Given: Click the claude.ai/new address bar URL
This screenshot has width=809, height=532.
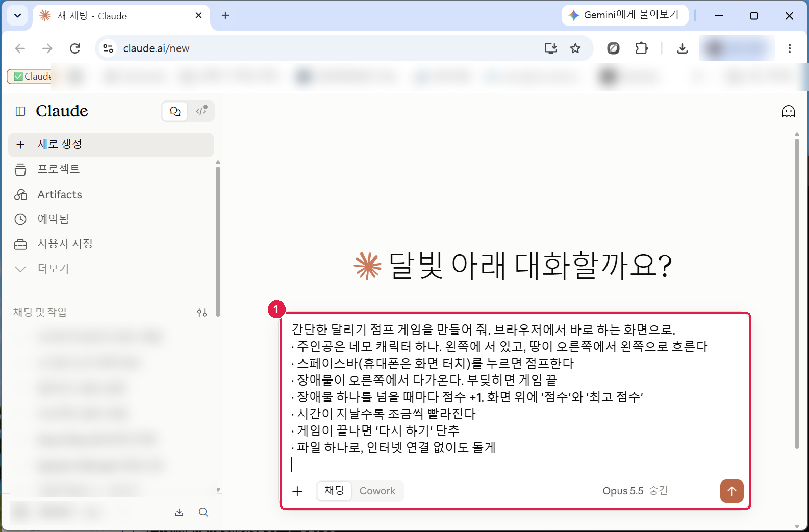Looking at the screenshot, I should [x=156, y=48].
